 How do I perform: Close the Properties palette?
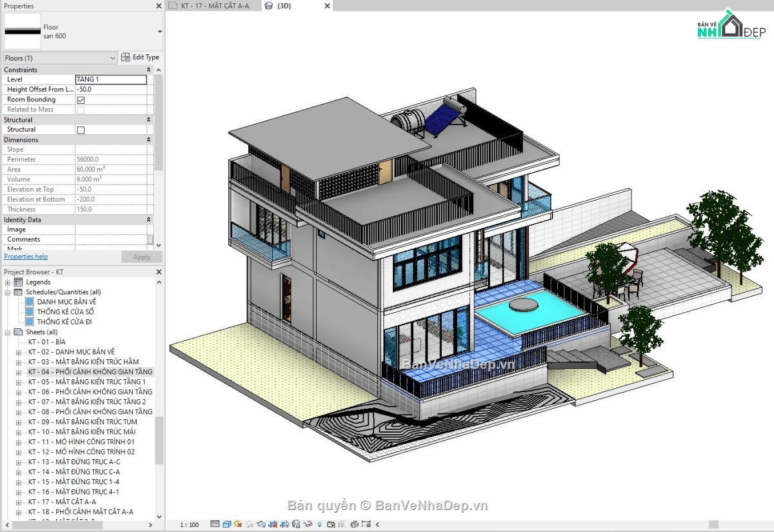159,6
